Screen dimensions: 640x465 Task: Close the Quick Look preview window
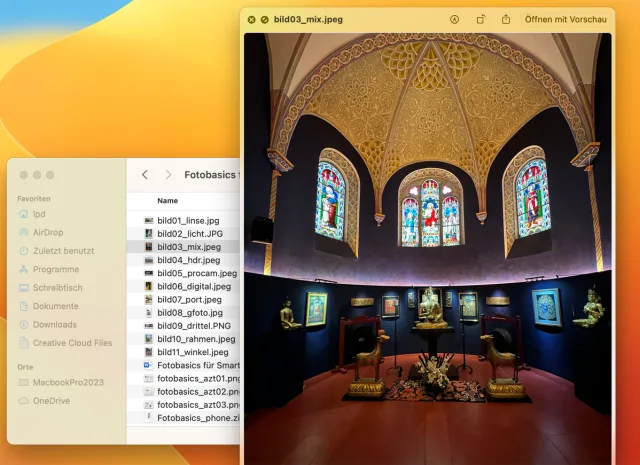pyautogui.click(x=251, y=20)
